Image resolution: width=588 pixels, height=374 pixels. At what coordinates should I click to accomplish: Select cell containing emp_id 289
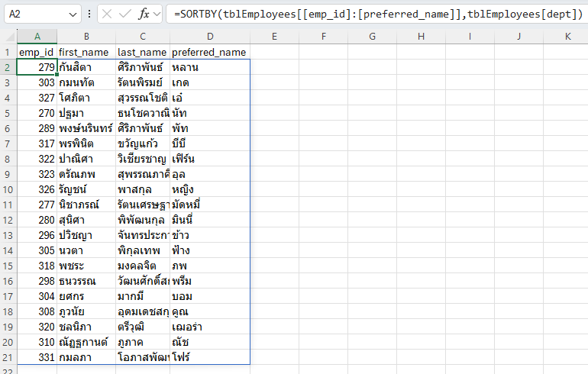(x=37, y=128)
